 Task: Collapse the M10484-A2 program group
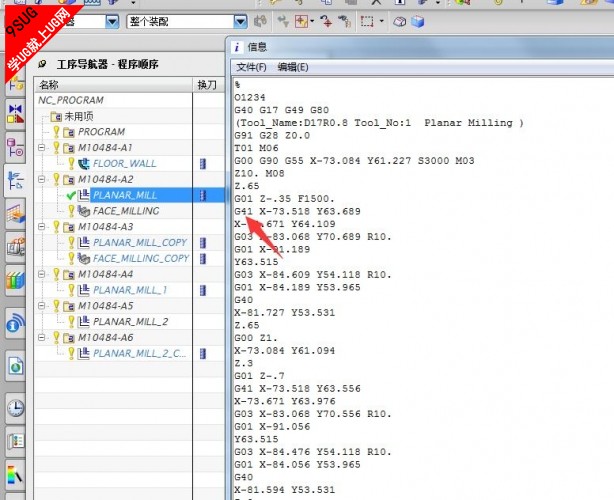click(x=42, y=179)
